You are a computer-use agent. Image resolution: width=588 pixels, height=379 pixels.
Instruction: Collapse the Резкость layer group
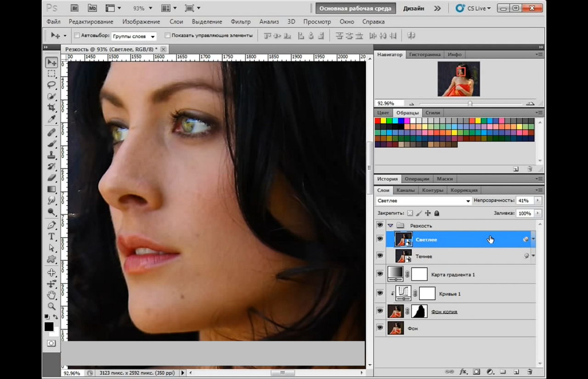pos(390,225)
